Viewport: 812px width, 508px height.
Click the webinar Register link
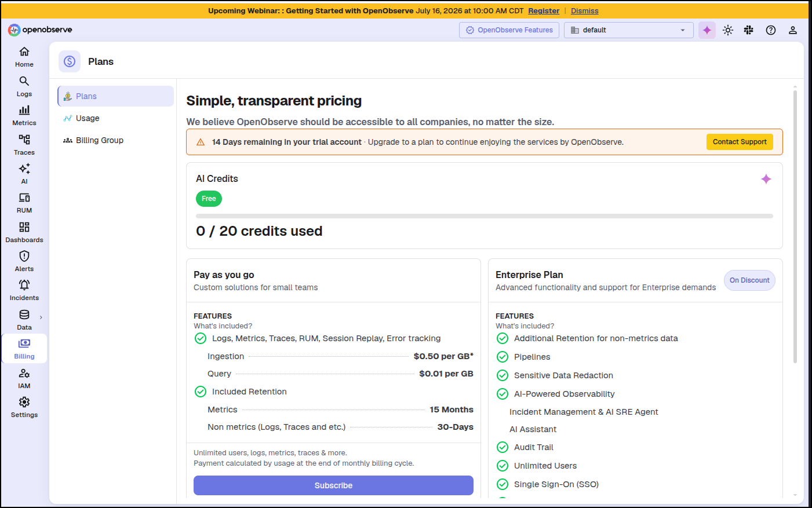tap(544, 11)
